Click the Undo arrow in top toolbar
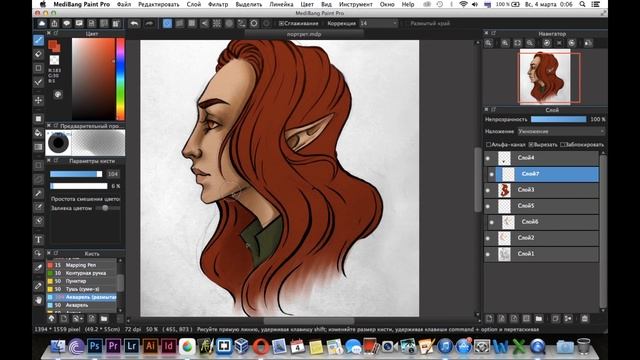 [134, 24]
